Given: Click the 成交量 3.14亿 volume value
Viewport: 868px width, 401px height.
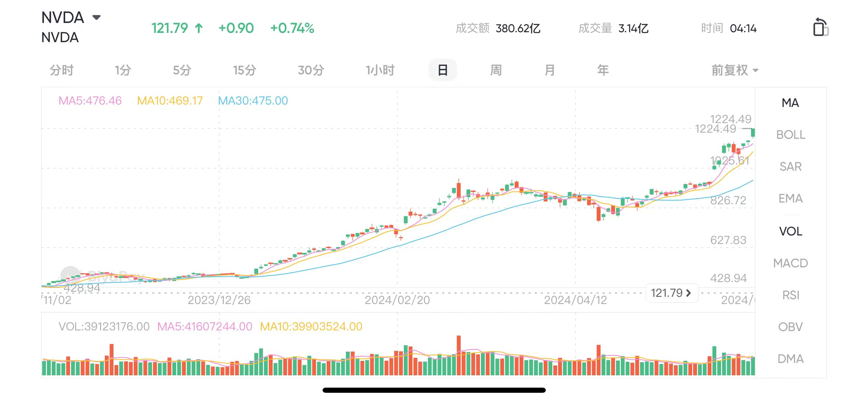Looking at the screenshot, I should (614, 28).
